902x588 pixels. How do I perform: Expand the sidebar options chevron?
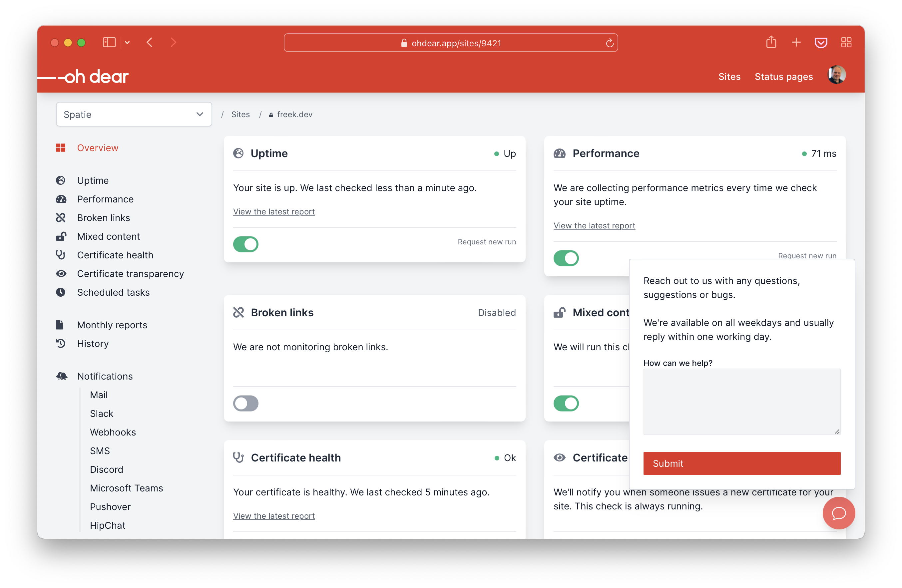pyautogui.click(x=127, y=42)
